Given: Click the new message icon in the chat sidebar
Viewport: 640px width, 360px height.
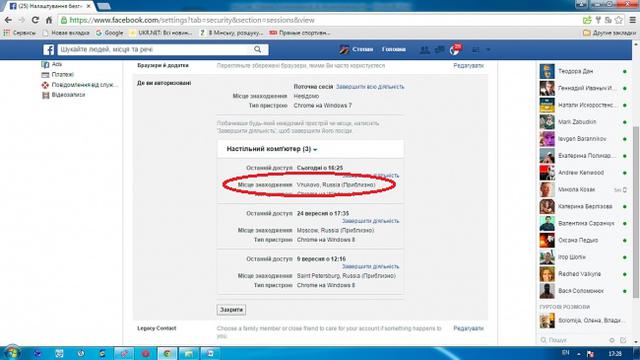Looking at the screenshot, I should coord(623,340).
